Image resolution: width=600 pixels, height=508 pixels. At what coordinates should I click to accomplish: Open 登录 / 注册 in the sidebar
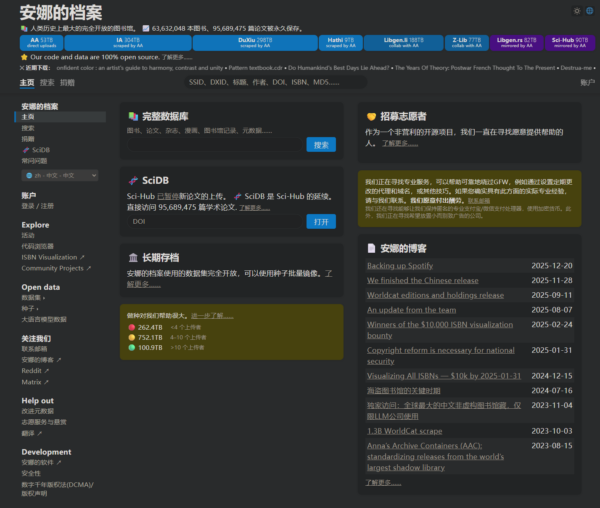[x=38, y=206]
